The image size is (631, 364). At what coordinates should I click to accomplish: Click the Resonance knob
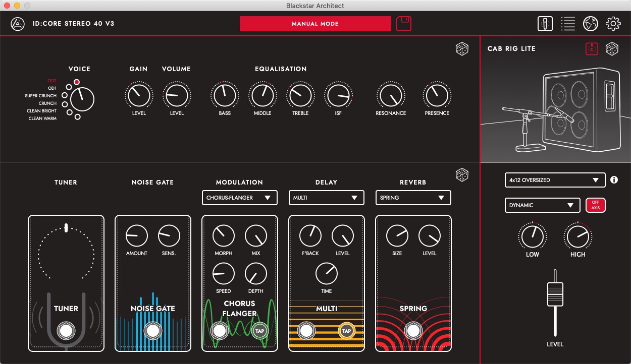(x=391, y=95)
